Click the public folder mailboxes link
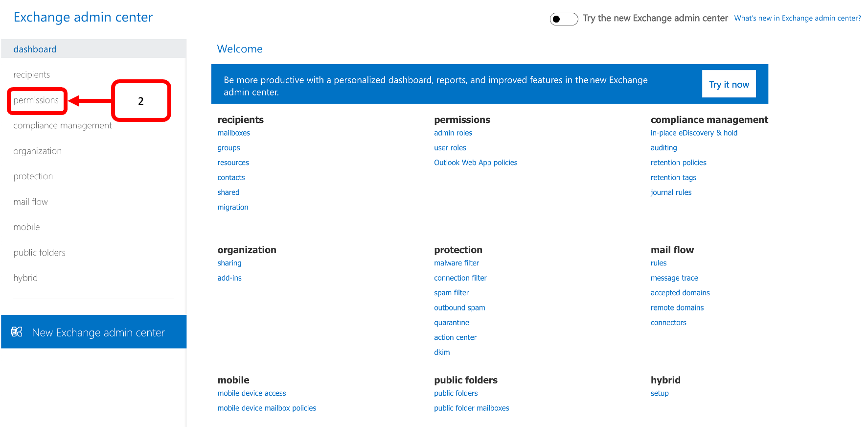The width and height of the screenshot is (868, 427). 471,408
